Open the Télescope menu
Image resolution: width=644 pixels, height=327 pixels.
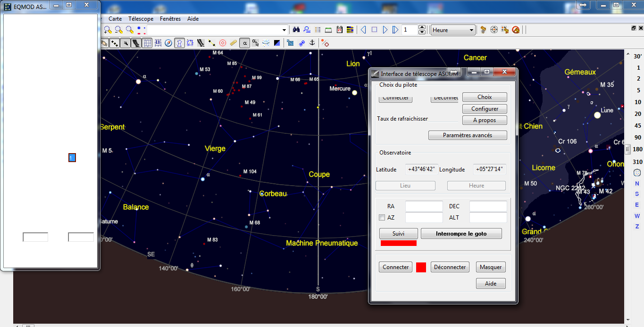(x=141, y=19)
